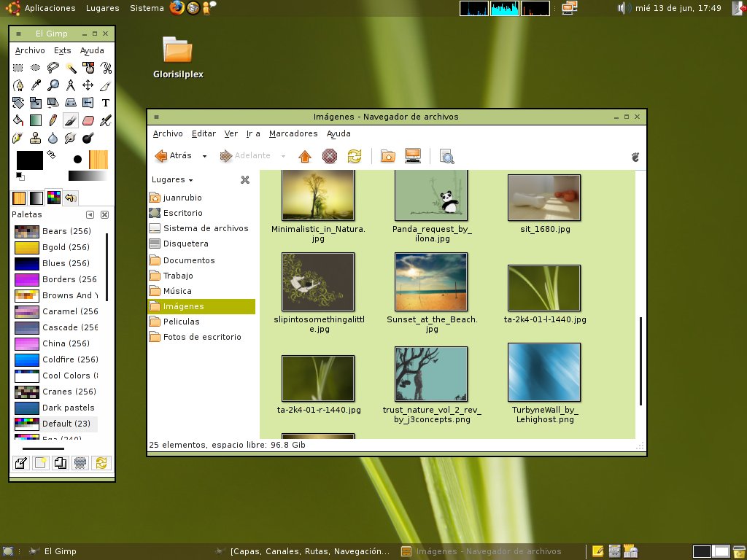
Task: Click the Search files magnifier icon
Action: tap(447, 156)
